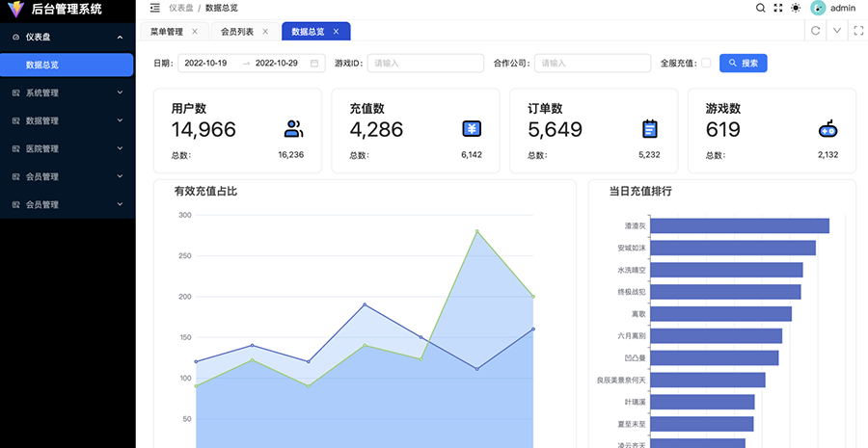Viewport: 868px width, 448px height.
Task: Maximize content area with the corner brackets icon
Action: point(858,31)
